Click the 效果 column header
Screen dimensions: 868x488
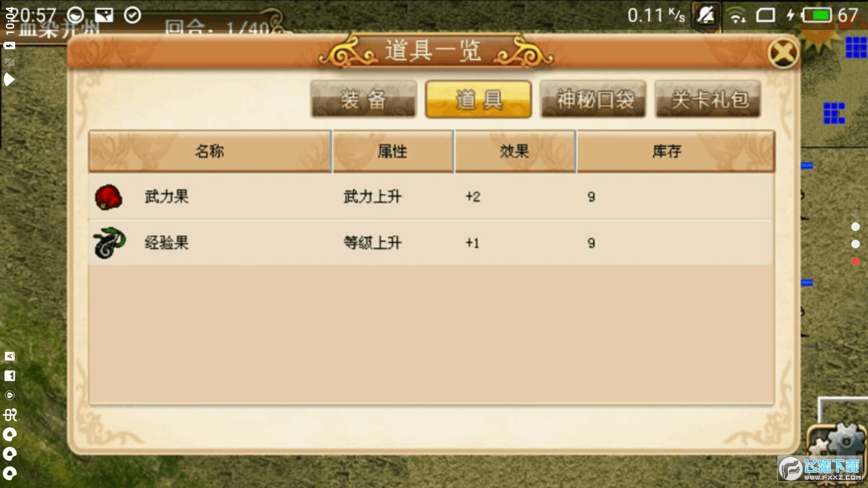[514, 151]
